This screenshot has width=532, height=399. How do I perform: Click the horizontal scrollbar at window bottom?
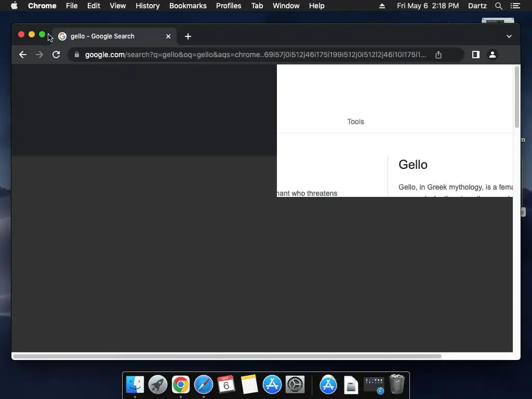click(227, 356)
